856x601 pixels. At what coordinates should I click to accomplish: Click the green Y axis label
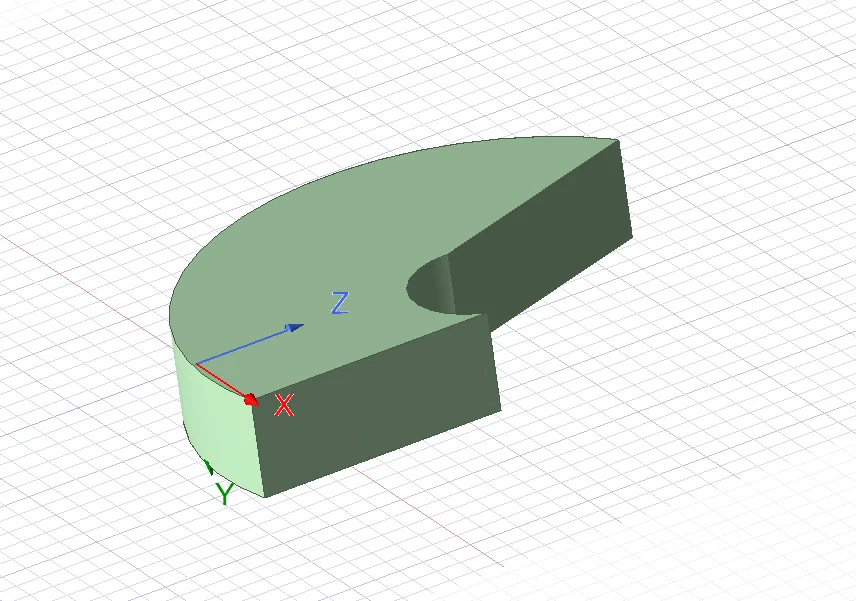coord(224,493)
